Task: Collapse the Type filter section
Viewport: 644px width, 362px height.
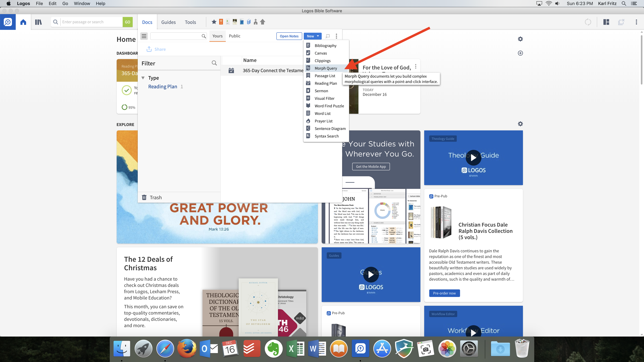Action: (x=143, y=78)
